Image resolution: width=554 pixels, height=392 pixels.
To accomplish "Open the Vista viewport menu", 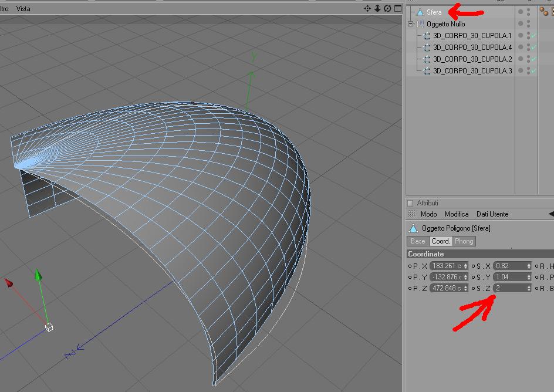I will point(23,9).
